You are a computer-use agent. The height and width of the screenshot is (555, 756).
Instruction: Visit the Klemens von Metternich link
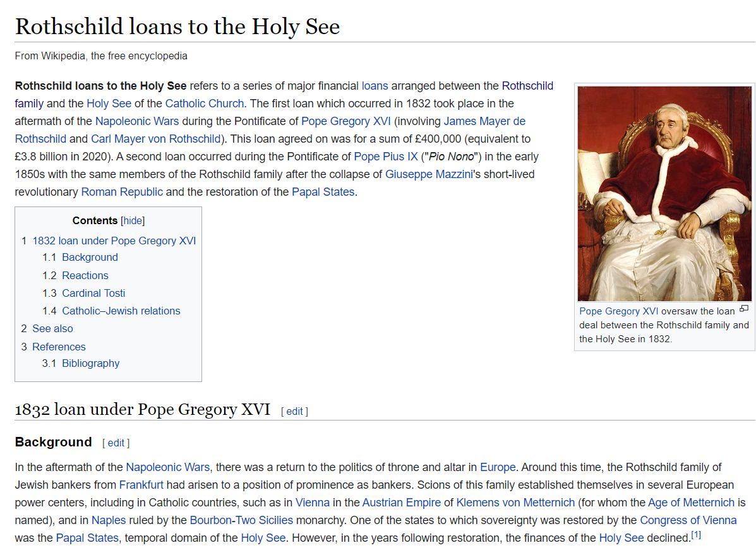[x=515, y=503]
